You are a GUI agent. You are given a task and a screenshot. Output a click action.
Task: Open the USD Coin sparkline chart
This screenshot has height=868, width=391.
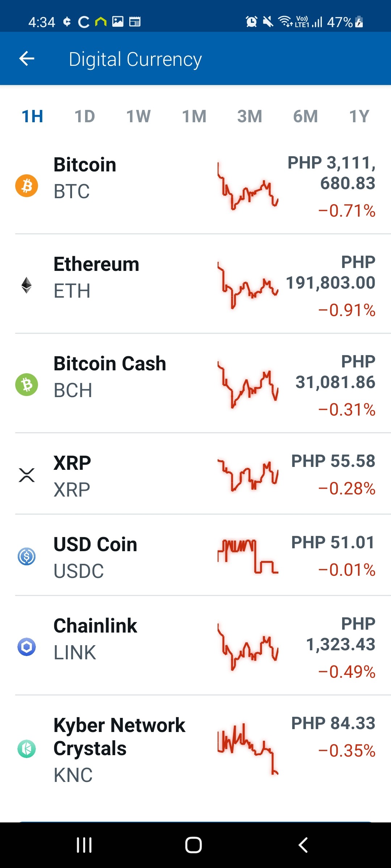click(x=248, y=556)
